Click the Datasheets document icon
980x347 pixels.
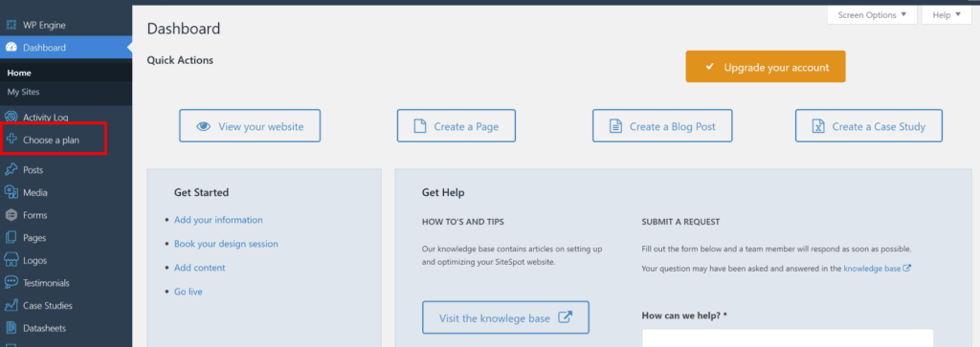pyautogui.click(x=11, y=328)
